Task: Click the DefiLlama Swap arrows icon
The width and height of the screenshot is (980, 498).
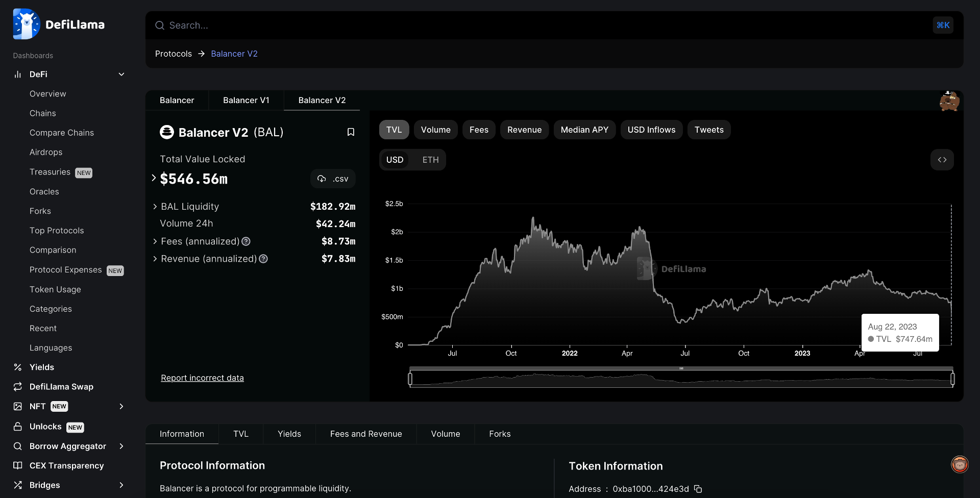Action: coord(18,387)
